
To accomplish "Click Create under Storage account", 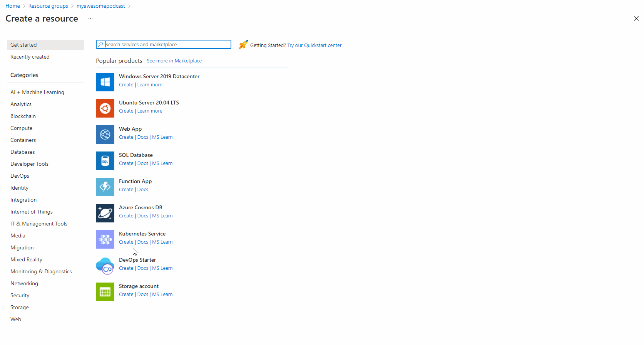I will [x=126, y=295].
